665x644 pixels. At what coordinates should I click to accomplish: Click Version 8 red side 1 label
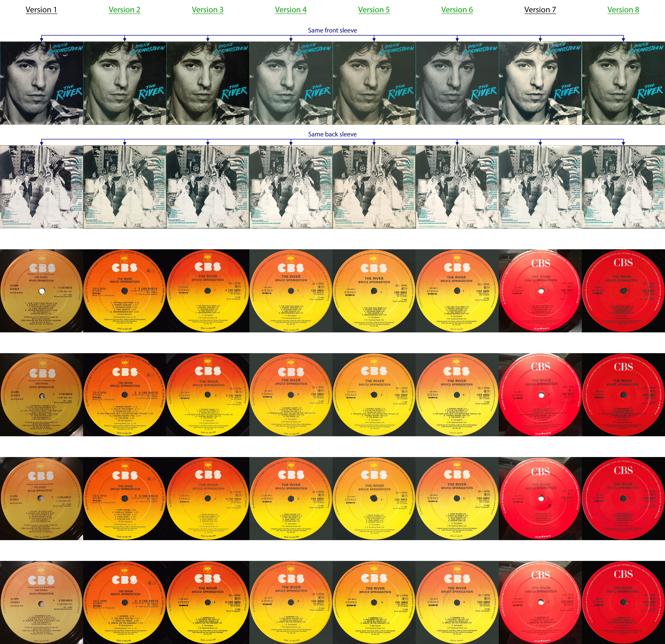(x=623, y=291)
